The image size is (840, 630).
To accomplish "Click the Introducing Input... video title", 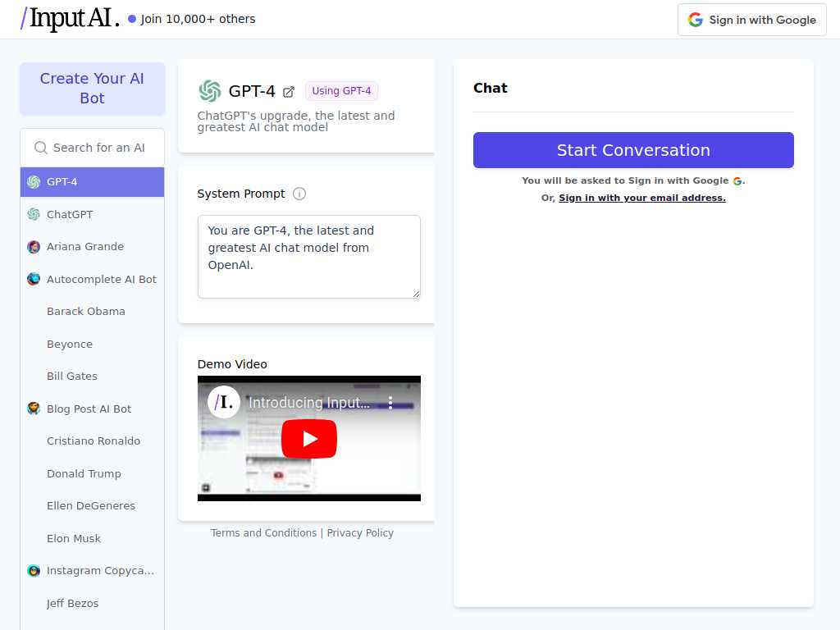I will 309,402.
